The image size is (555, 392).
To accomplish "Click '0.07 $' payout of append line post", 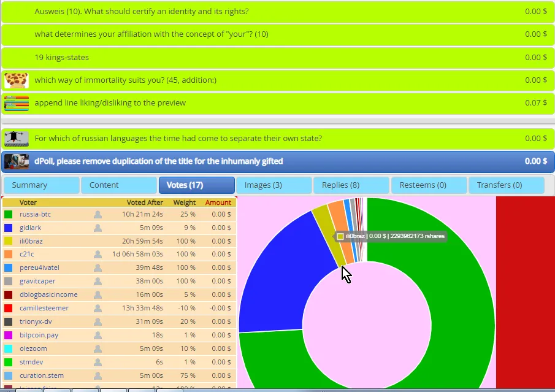I will 536,103.
